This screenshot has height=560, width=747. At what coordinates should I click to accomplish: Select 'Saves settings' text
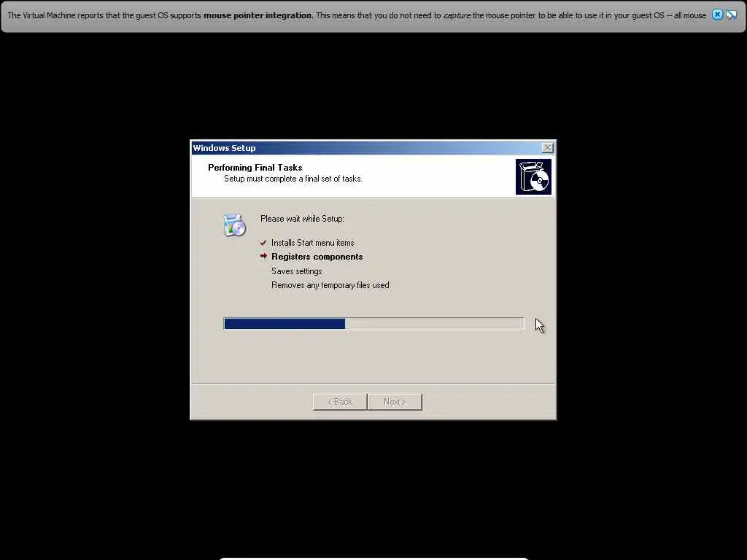296,271
